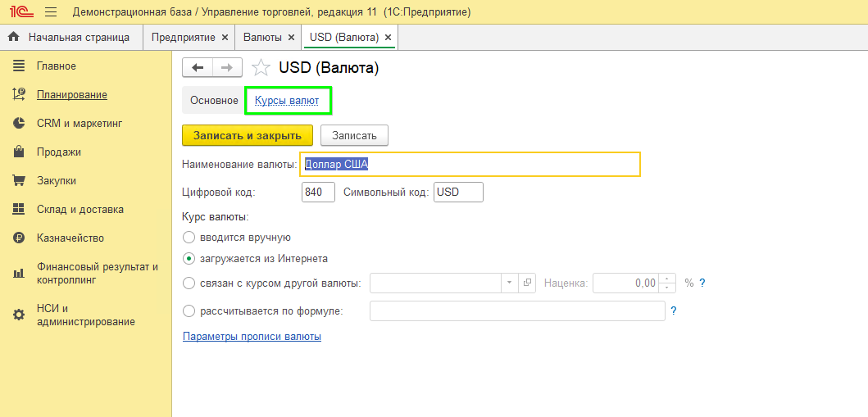Click the Записать button

[354, 135]
